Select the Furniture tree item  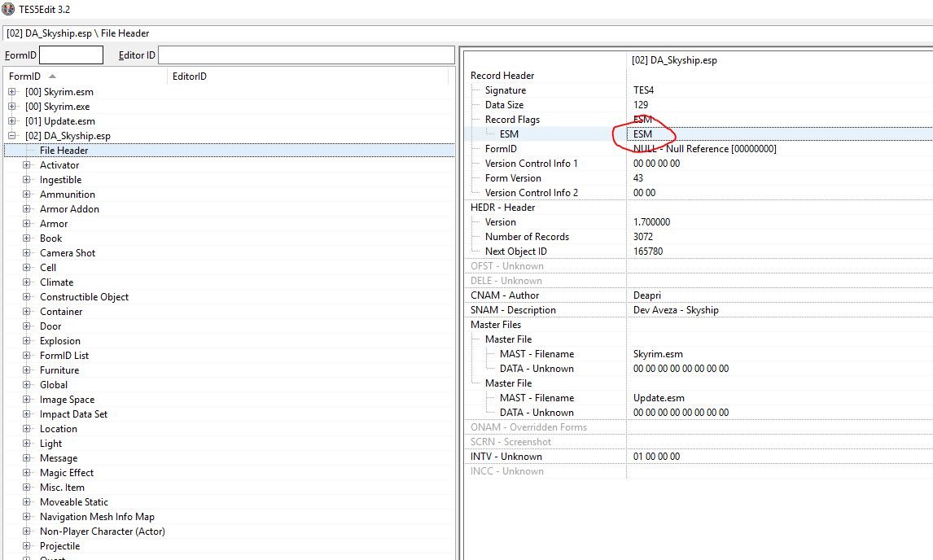click(x=59, y=370)
